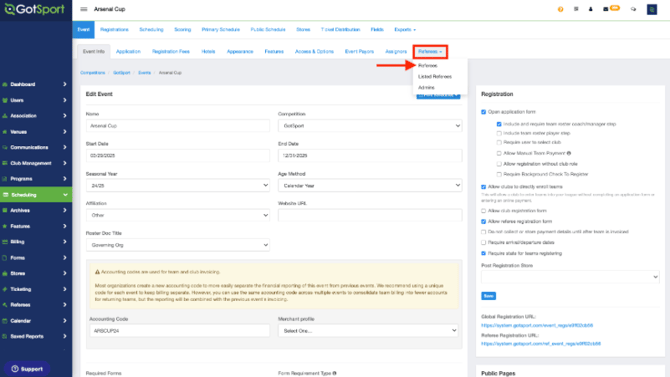Open the Seasonal Year dropdown
The image size is (670, 377).
(178, 186)
